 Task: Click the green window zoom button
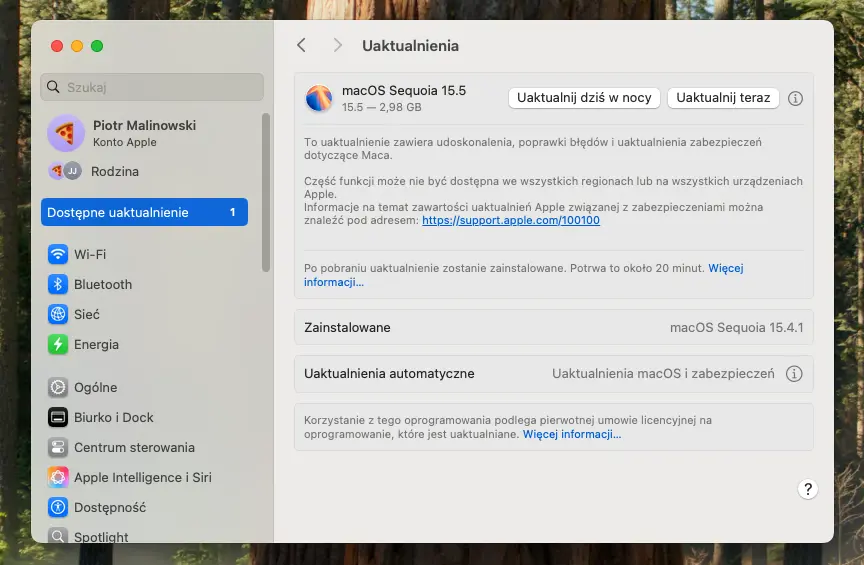(x=97, y=46)
